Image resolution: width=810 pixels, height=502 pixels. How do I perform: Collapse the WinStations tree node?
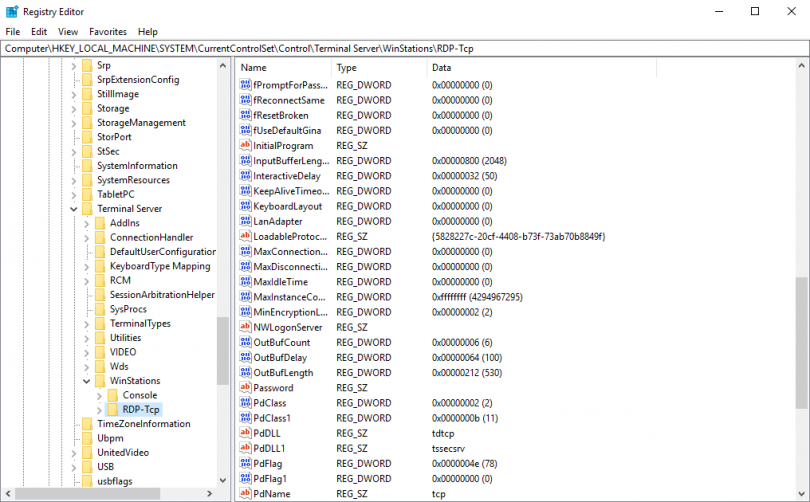(x=86, y=381)
